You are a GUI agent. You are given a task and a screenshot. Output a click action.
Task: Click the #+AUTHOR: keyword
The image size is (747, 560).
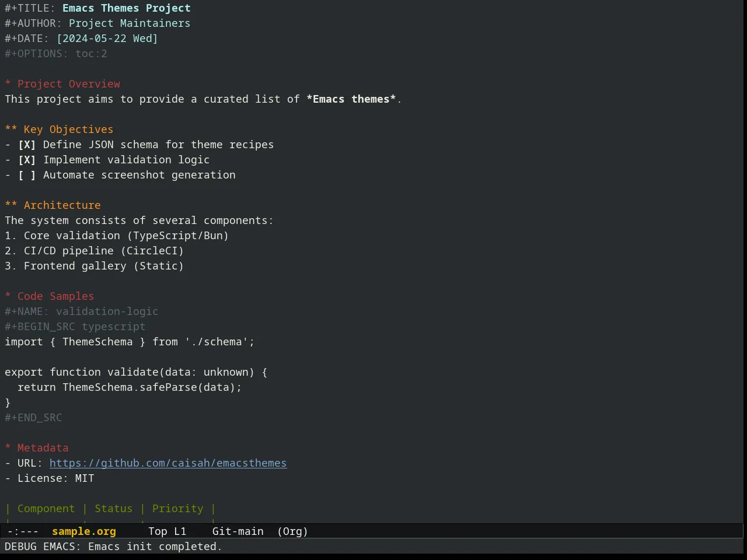coord(33,23)
